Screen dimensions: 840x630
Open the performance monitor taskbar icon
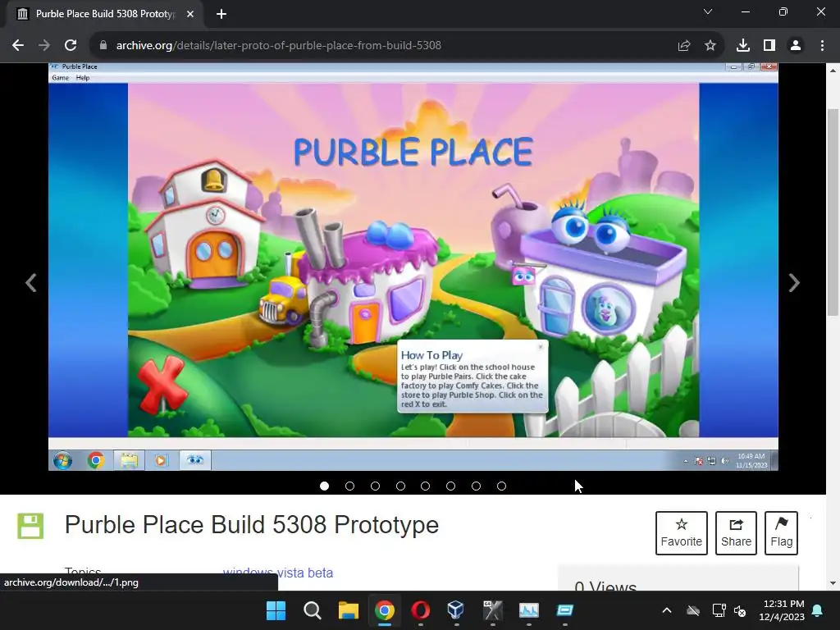tap(529, 610)
